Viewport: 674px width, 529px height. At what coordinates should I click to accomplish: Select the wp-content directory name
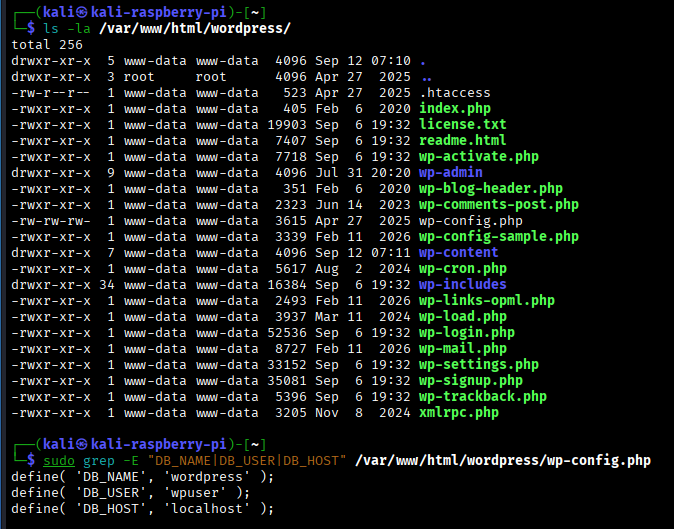(x=458, y=253)
